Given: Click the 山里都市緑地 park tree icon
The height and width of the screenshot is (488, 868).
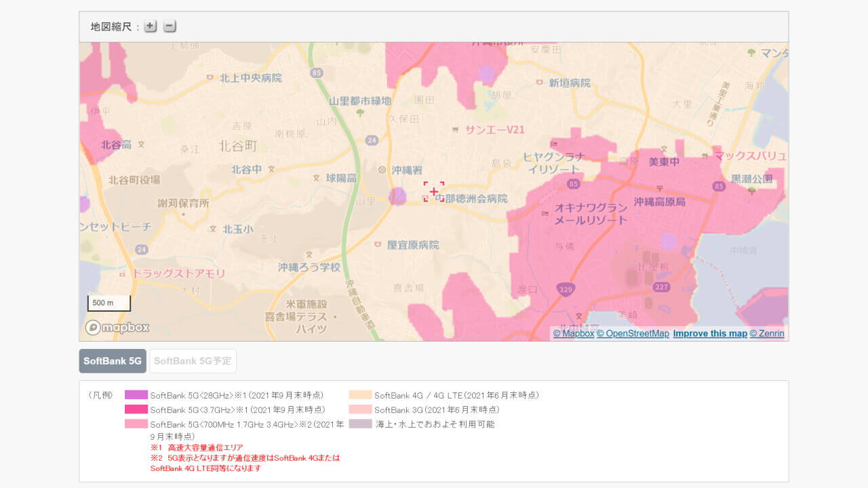Looking at the screenshot, I should (x=360, y=113).
